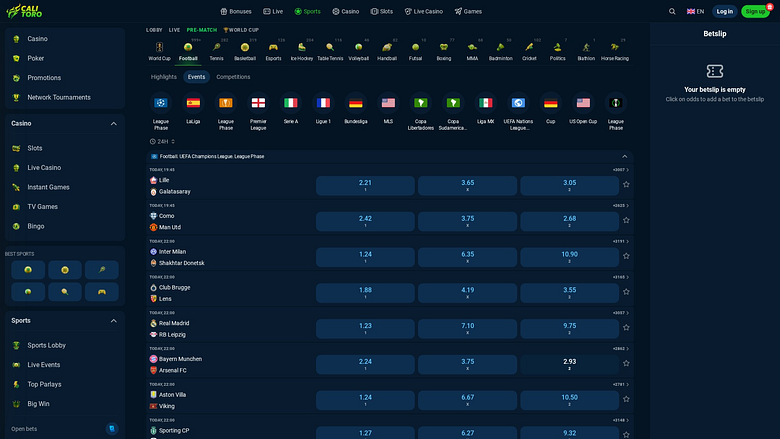Switch to the Competitions tab
The height and width of the screenshot is (439, 780).
pyautogui.click(x=233, y=77)
